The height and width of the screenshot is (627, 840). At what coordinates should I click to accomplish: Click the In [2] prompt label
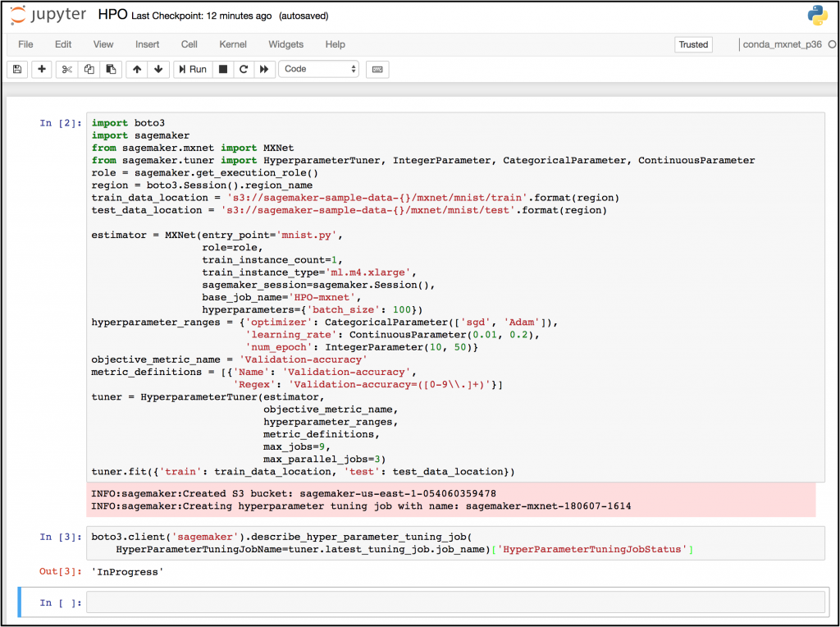pyautogui.click(x=61, y=123)
